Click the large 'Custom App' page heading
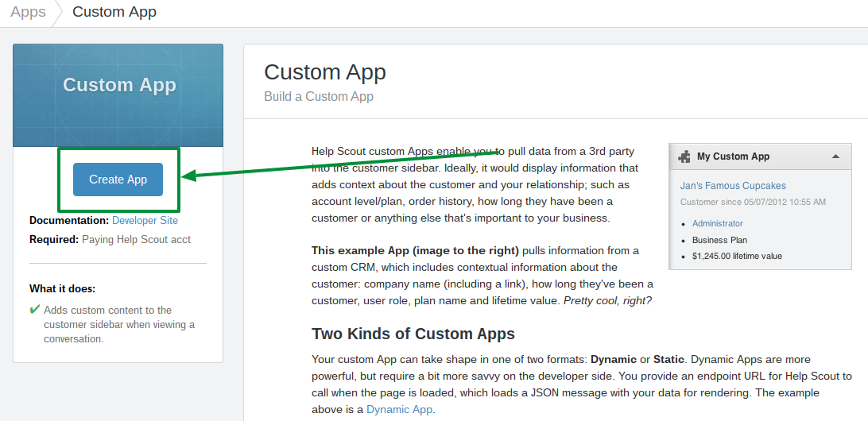868x421 pixels. (325, 72)
